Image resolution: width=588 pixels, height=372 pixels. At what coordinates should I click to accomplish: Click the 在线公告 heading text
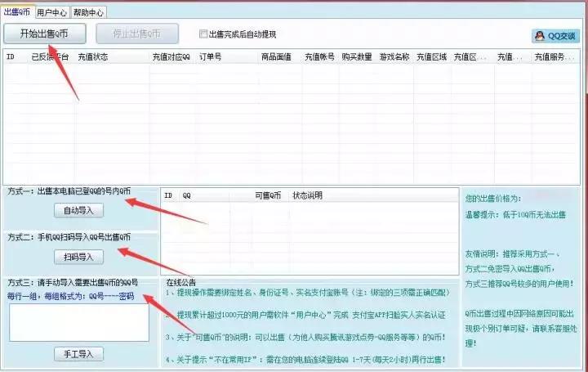pos(181,283)
